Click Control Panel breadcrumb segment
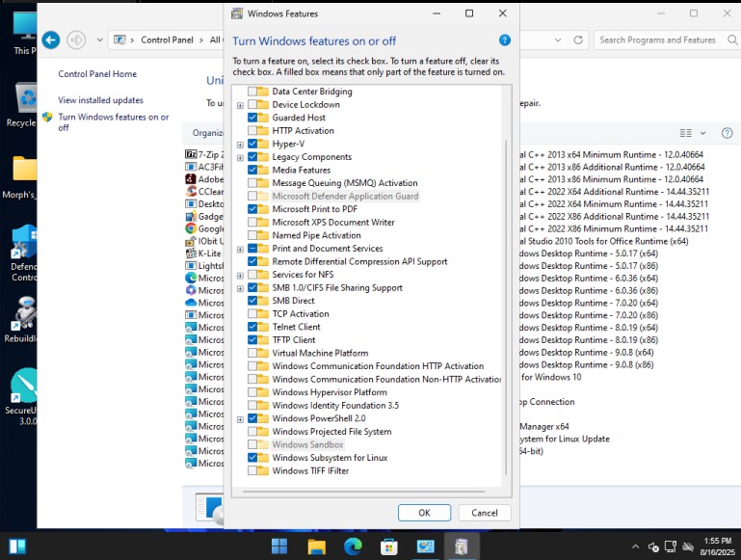 coord(167,40)
